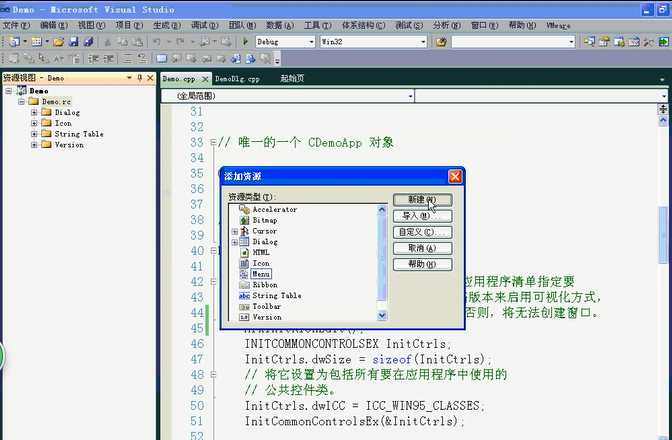Collapse code outline at line 33
Viewport: 672px width, 440px height.
click(x=213, y=142)
